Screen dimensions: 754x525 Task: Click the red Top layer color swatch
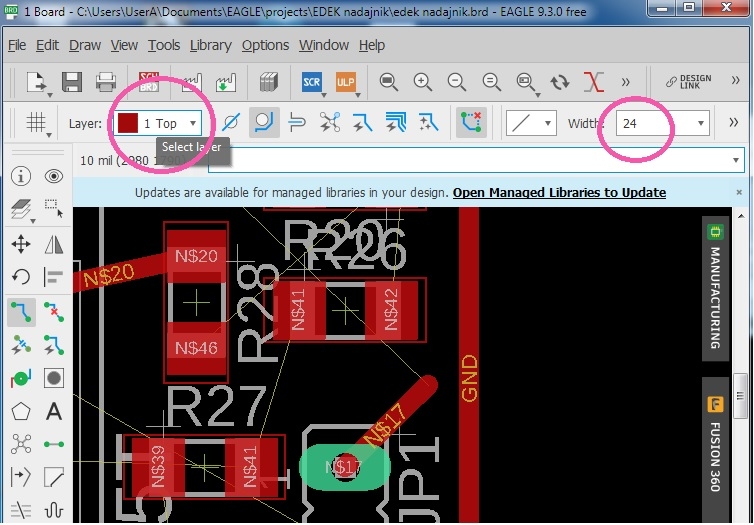[x=128, y=124]
